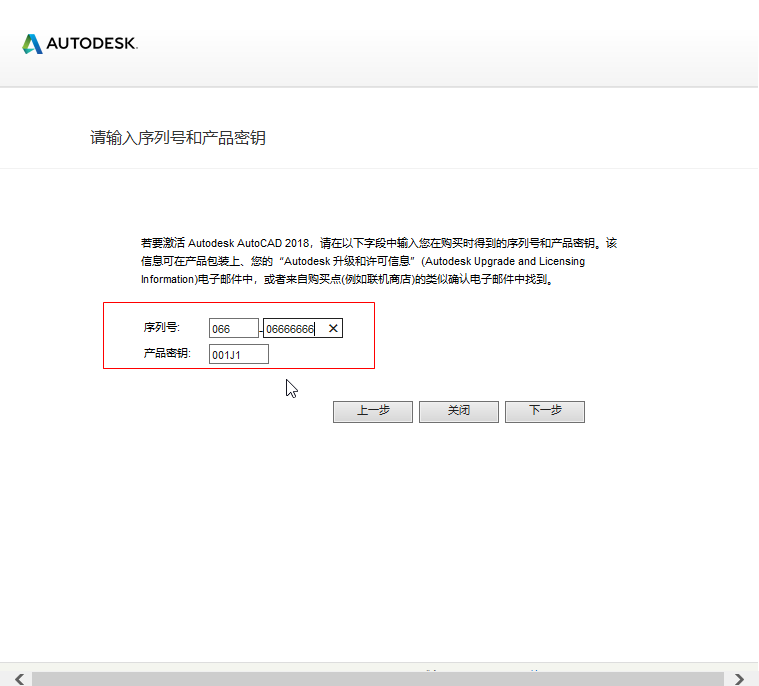Clear the serial number with the X icon
This screenshot has height=686, width=759.
point(333,328)
